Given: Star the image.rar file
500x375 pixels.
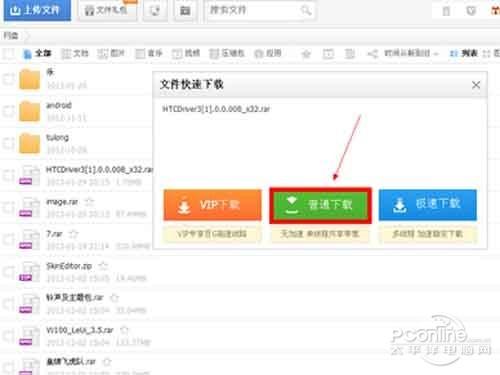Looking at the screenshot, I should point(89,202).
